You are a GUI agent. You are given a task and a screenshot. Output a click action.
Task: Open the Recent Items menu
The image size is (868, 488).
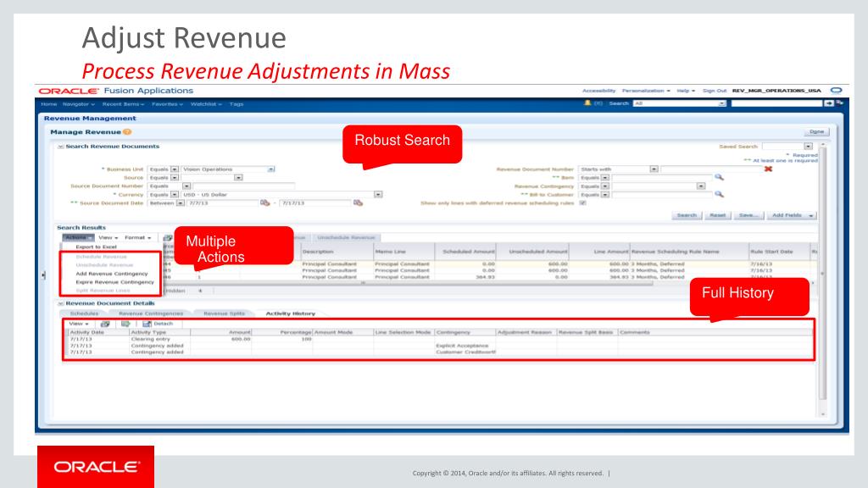point(123,104)
